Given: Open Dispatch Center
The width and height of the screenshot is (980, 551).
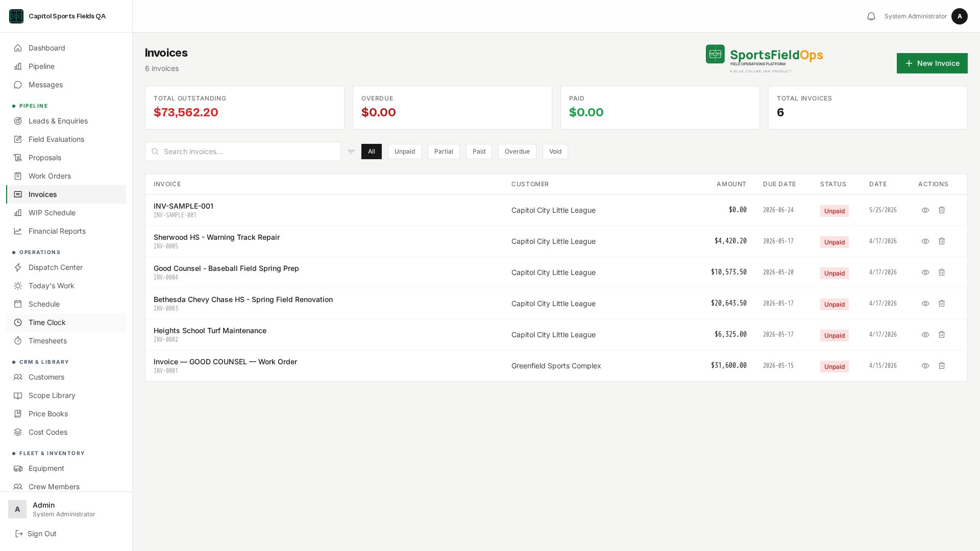Looking at the screenshot, I should click(66, 267).
